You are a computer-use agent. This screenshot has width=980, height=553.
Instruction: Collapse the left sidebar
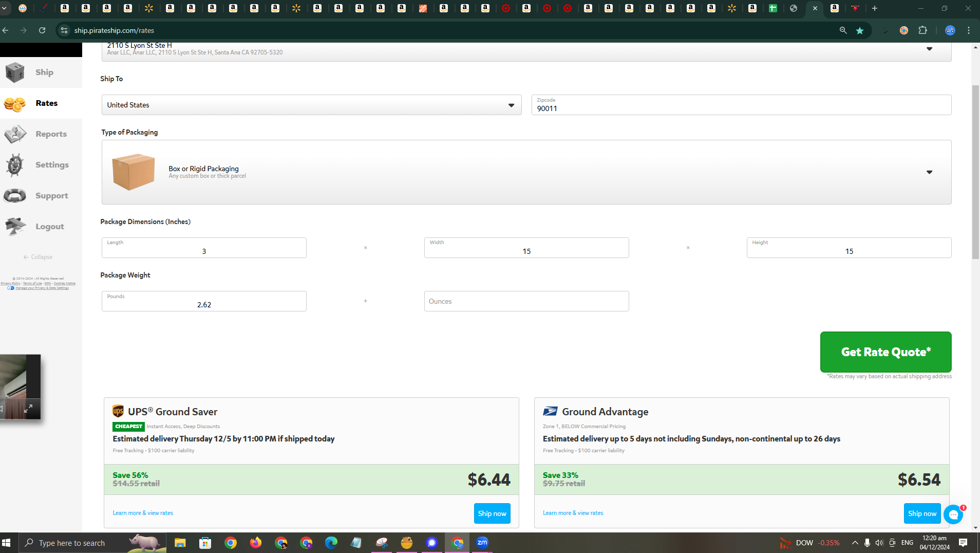38,257
